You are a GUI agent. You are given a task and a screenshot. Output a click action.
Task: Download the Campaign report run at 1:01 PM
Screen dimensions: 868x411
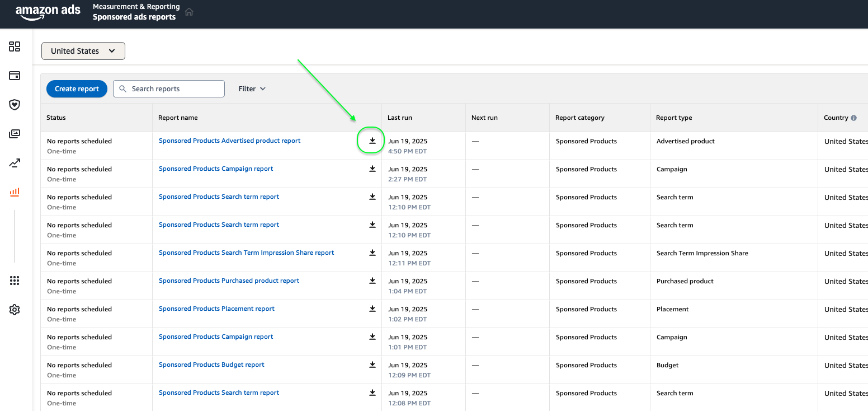(x=372, y=337)
